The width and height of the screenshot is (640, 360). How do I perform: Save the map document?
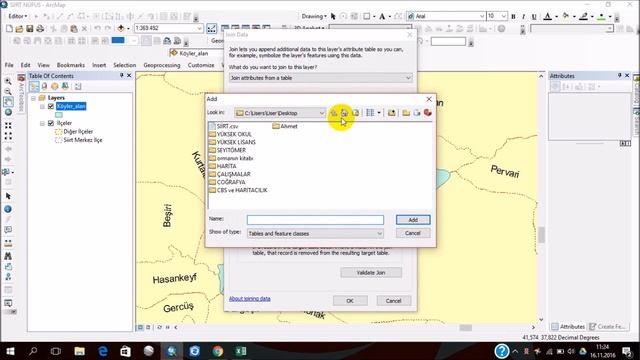coord(29,29)
